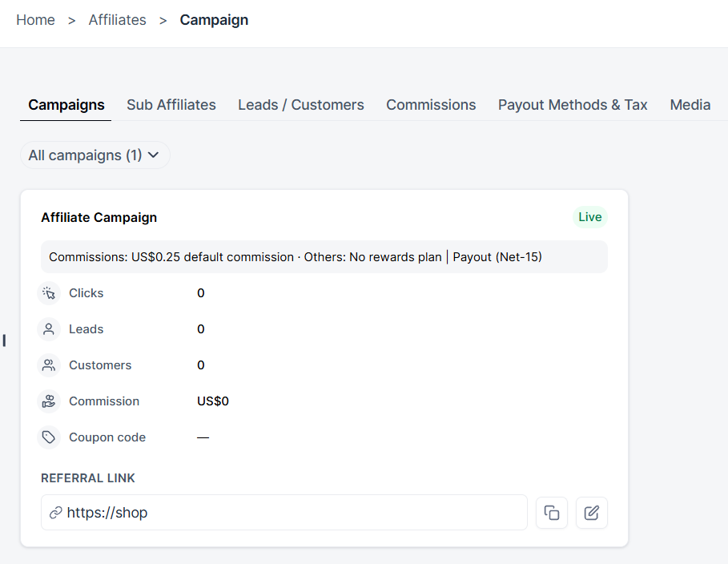Click the chain link icon in referral field
The image size is (728, 564).
56,513
